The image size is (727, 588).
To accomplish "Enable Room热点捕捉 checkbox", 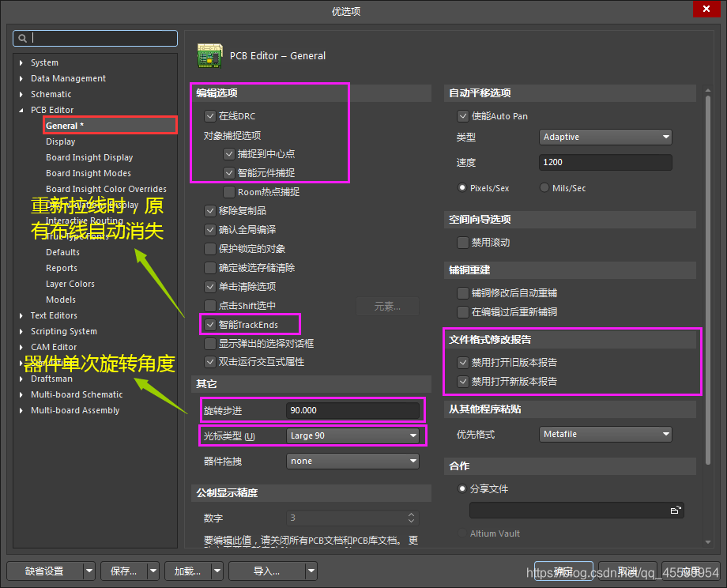I will point(229,192).
